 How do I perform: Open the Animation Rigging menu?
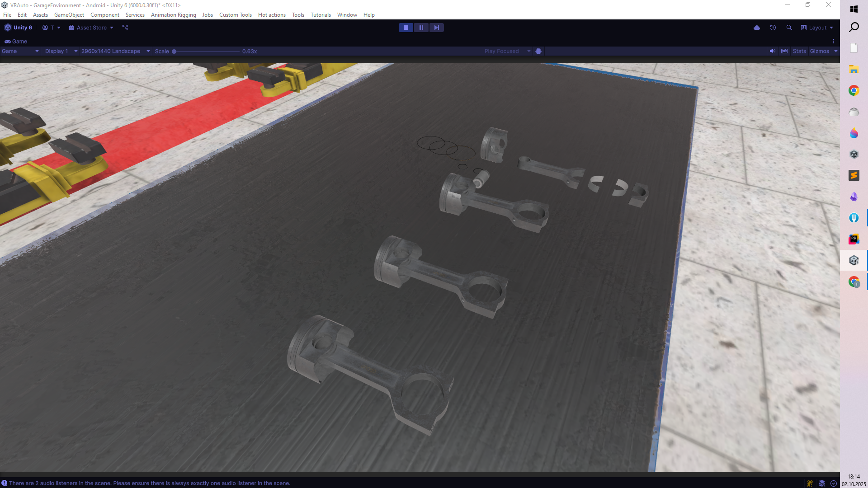coord(173,15)
